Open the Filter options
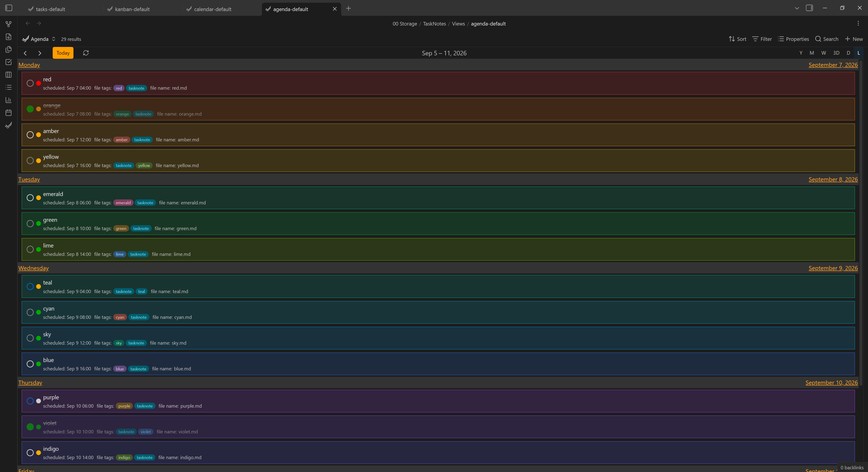868x472 pixels. (762, 39)
